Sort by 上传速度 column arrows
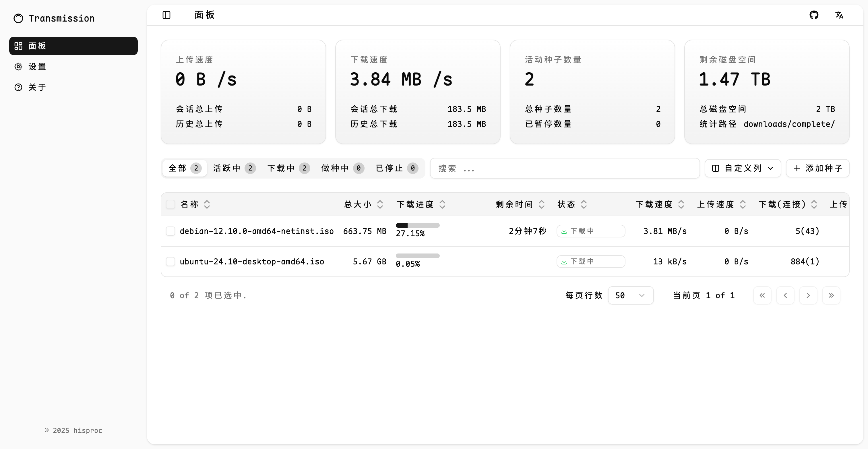This screenshot has height=449, width=868. 743,204
